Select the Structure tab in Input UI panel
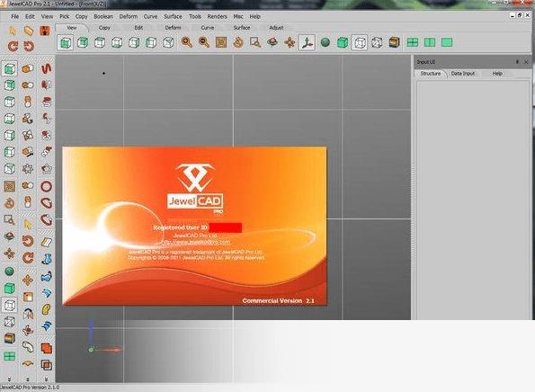Image resolution: width=535 pixels, height=392 pixels. click(431, 74)
